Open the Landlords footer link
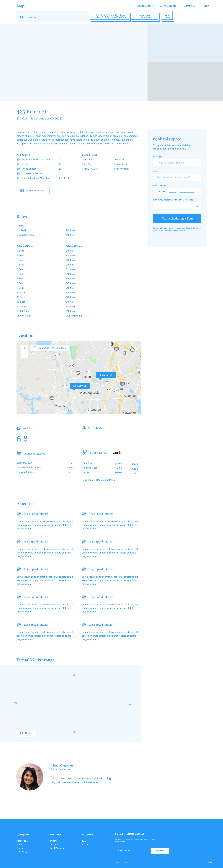Viewport: 223px width, 868px height. click(x=54, y=844)
